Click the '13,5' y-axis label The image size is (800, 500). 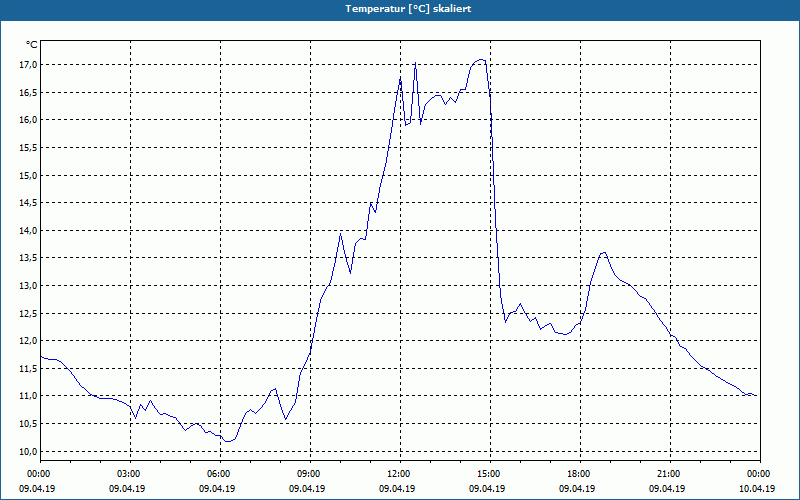point(29,258)
